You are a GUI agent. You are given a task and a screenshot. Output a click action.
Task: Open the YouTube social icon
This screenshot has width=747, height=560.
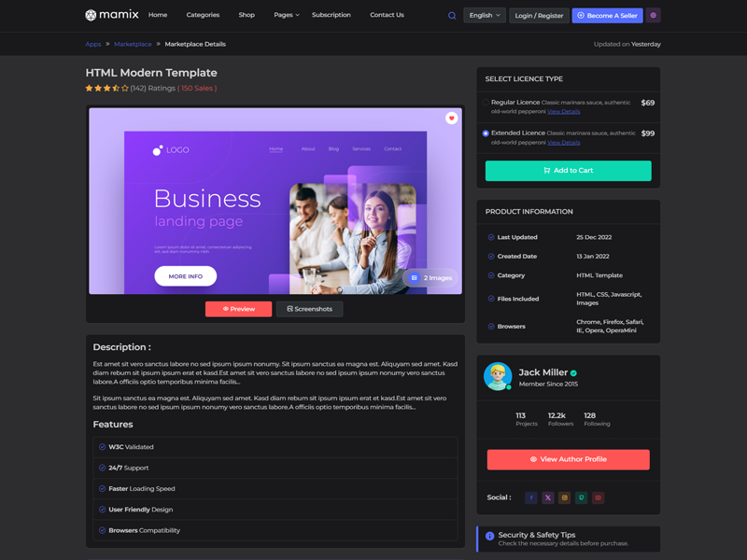coord(599,497)
